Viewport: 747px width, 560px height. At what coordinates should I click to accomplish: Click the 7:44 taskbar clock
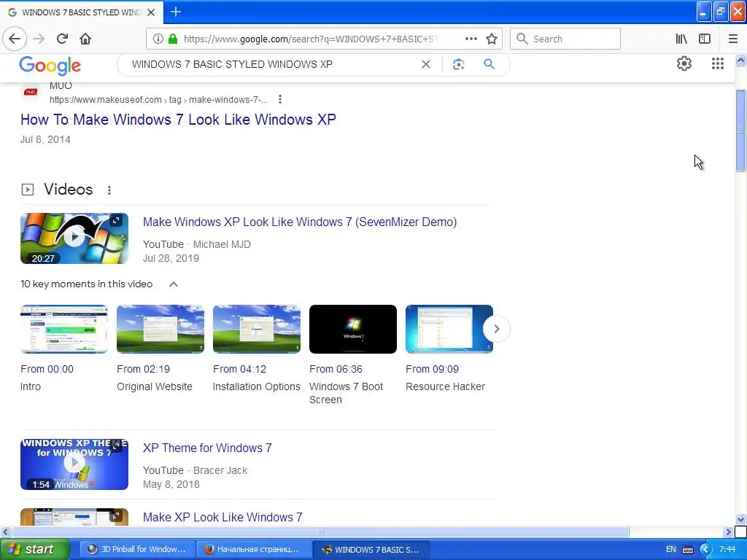(x=727, y=550)
